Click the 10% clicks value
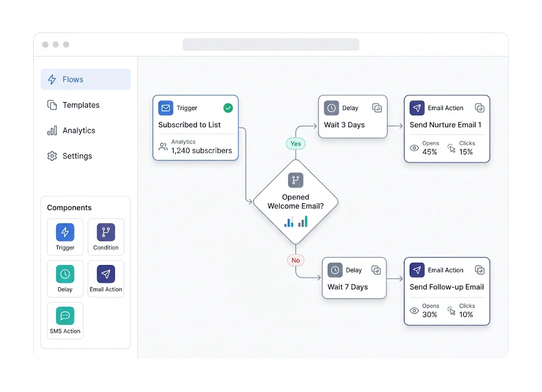The image size is (542, 392). [466, 314]
